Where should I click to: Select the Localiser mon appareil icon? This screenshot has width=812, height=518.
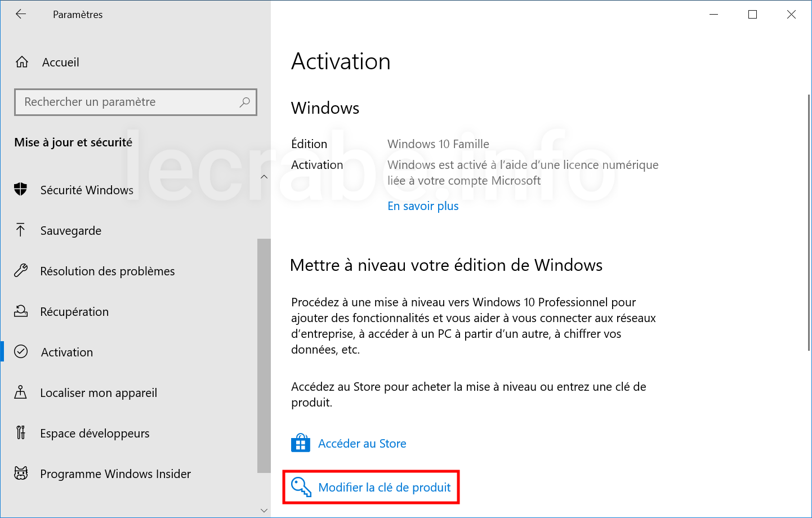pyautogui.click(x=21, y=392)
